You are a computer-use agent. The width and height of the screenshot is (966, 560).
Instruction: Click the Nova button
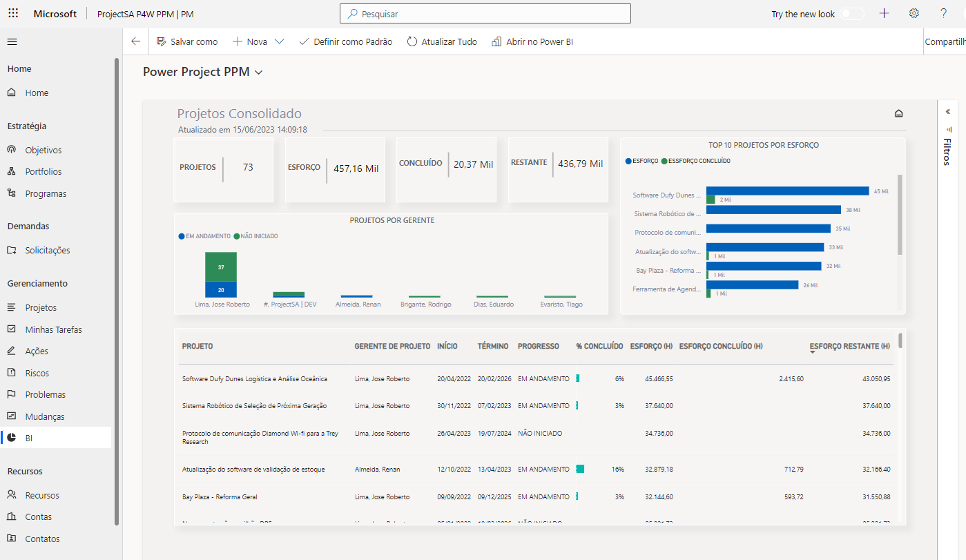(249, 41)
